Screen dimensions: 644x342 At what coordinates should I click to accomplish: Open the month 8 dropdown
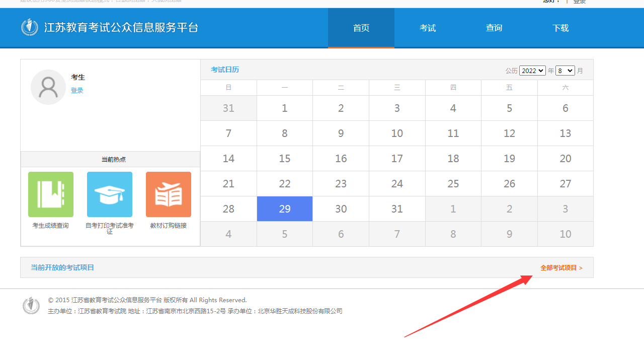pos(565,71)
